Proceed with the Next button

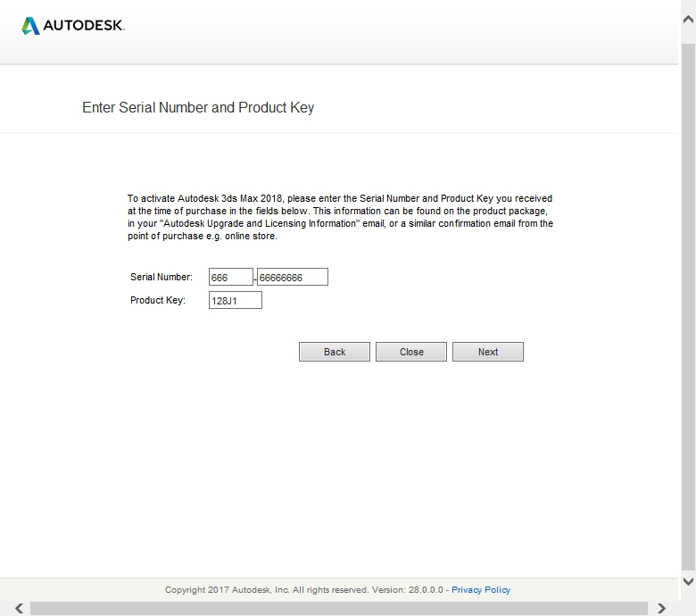coord(487,352)
